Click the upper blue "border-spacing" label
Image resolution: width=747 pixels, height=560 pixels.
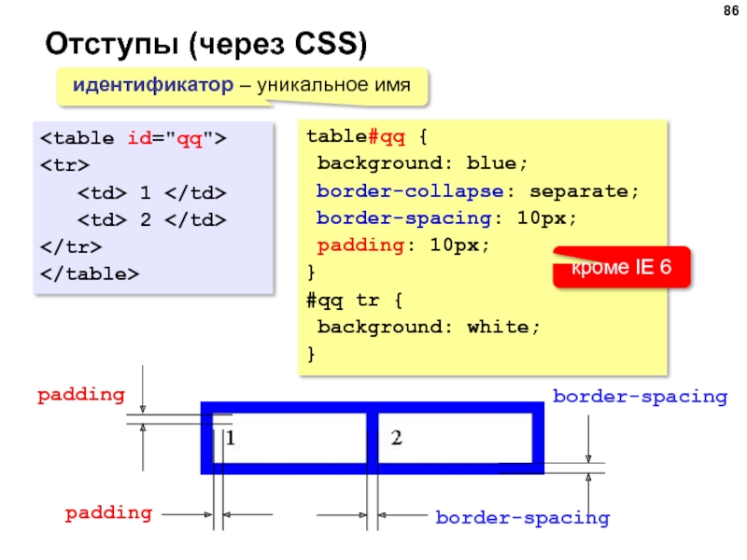(x=641, y=397)
